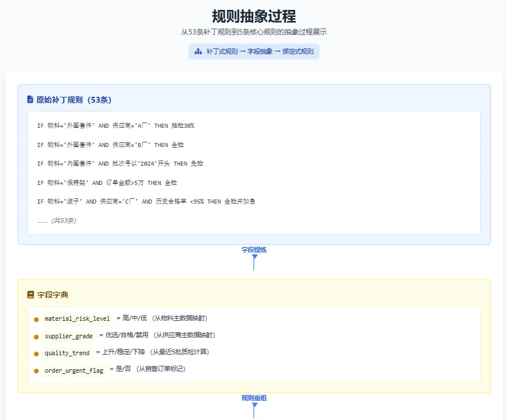Click the 补丁式规则 → 字段抽象 → 绑定式规则 badge
The height and width of the screenshot is (420, 506).
pos(254,51)
